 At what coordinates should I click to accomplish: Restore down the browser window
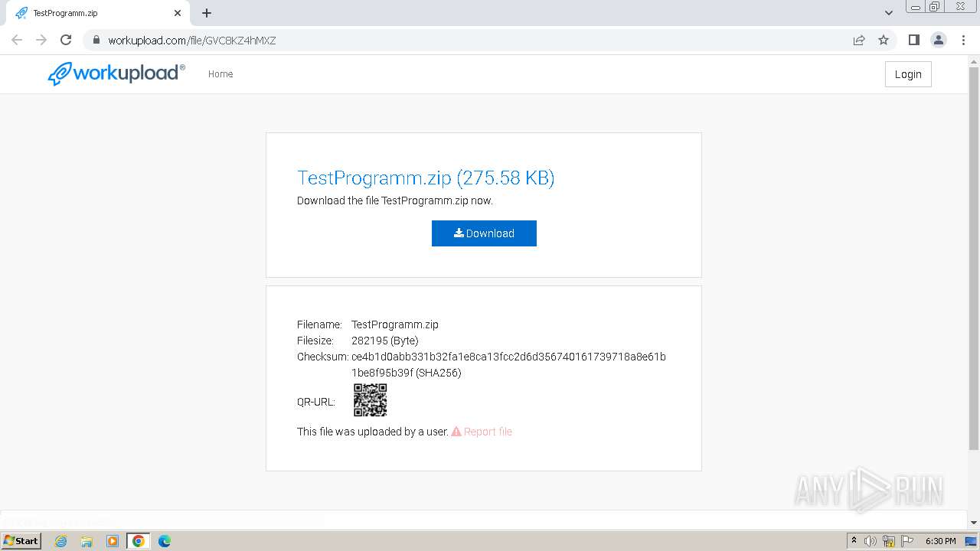(935, 7)
